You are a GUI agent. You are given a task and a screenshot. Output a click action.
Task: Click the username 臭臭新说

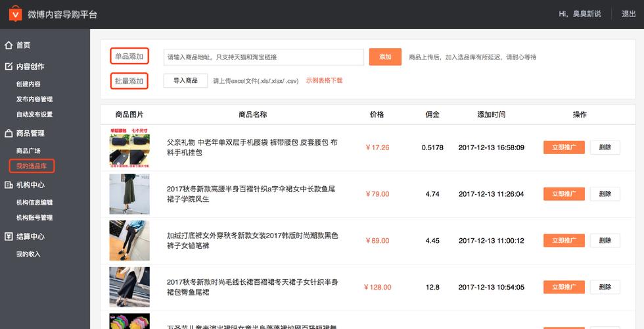tap(587, 14)
